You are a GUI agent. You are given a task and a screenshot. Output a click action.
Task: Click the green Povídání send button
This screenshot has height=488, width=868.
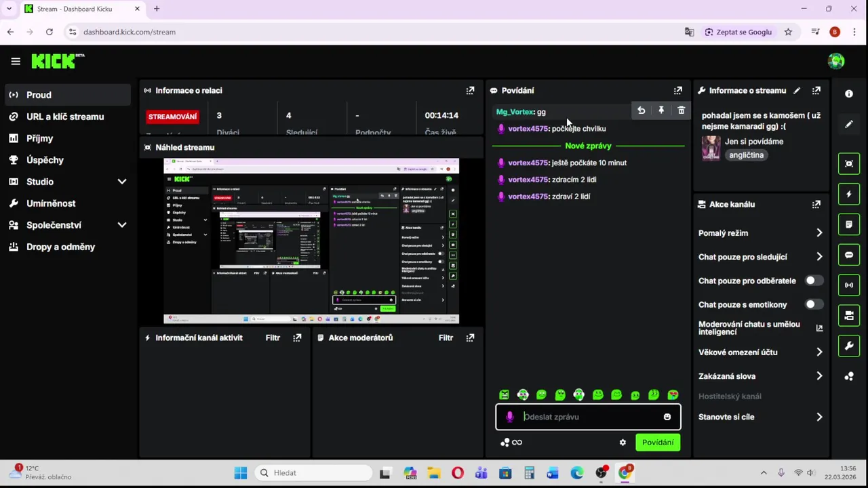(x=658, y=443)
